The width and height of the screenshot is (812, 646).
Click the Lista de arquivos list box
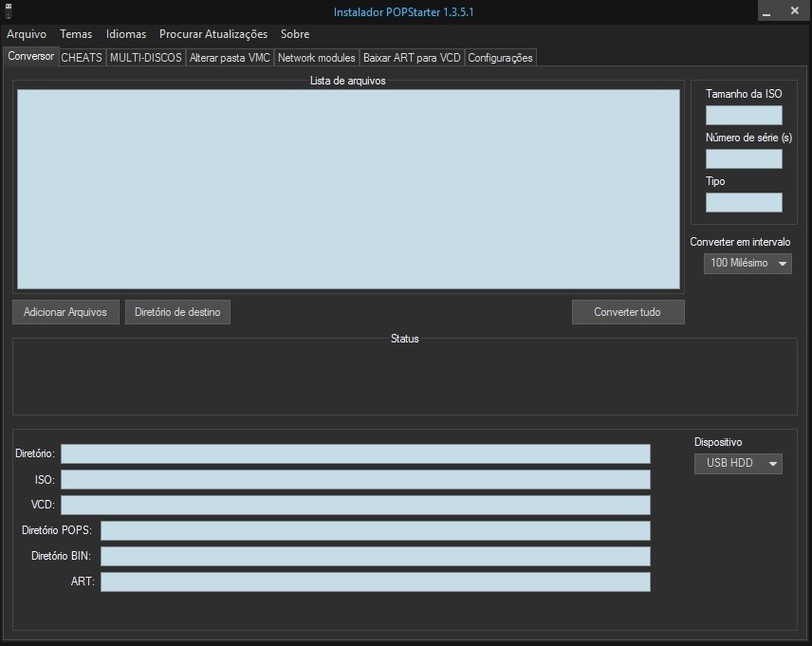point(348,189)
